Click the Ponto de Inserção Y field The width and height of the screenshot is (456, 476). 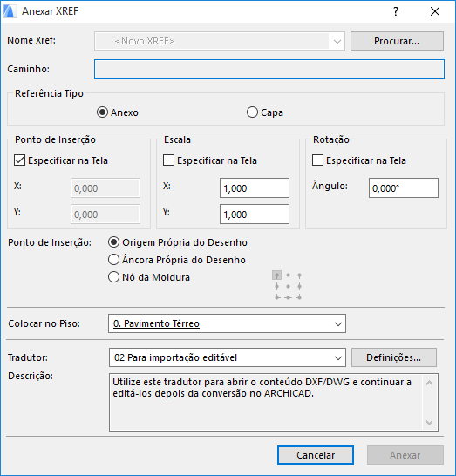105,214
